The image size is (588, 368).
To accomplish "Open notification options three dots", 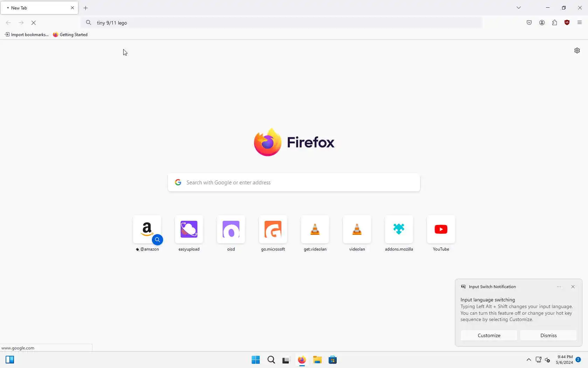I will (559, 287).
